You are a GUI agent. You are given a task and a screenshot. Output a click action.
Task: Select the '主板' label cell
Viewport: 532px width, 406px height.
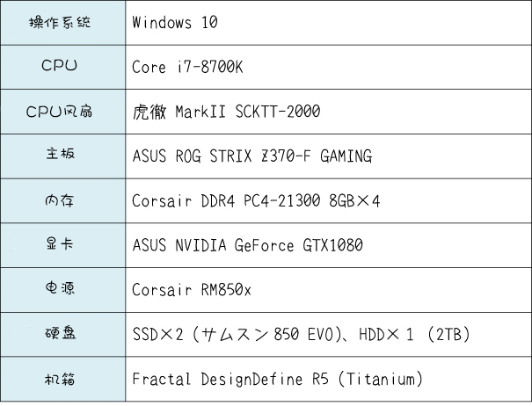(x=62, y=156)
